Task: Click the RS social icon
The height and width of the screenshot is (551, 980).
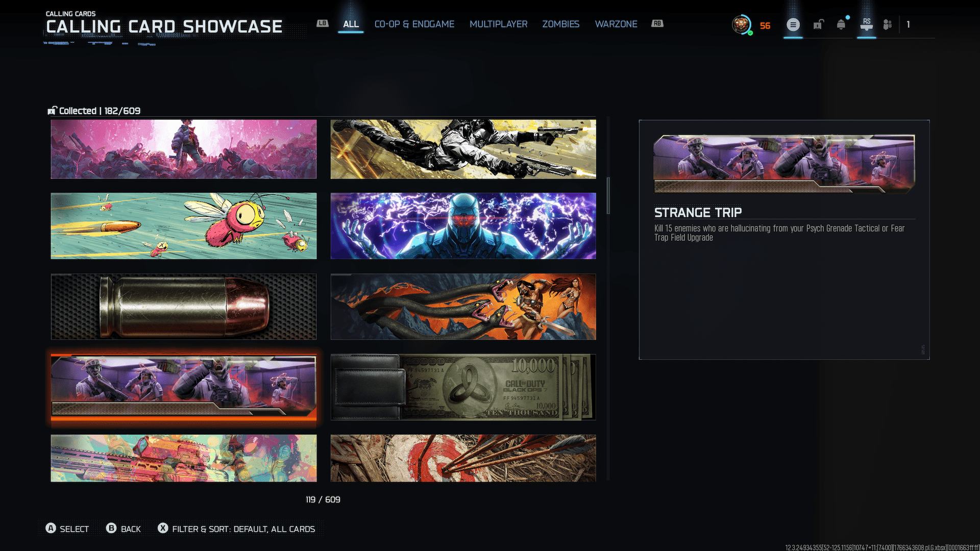Action: click(x=866, y=24)
